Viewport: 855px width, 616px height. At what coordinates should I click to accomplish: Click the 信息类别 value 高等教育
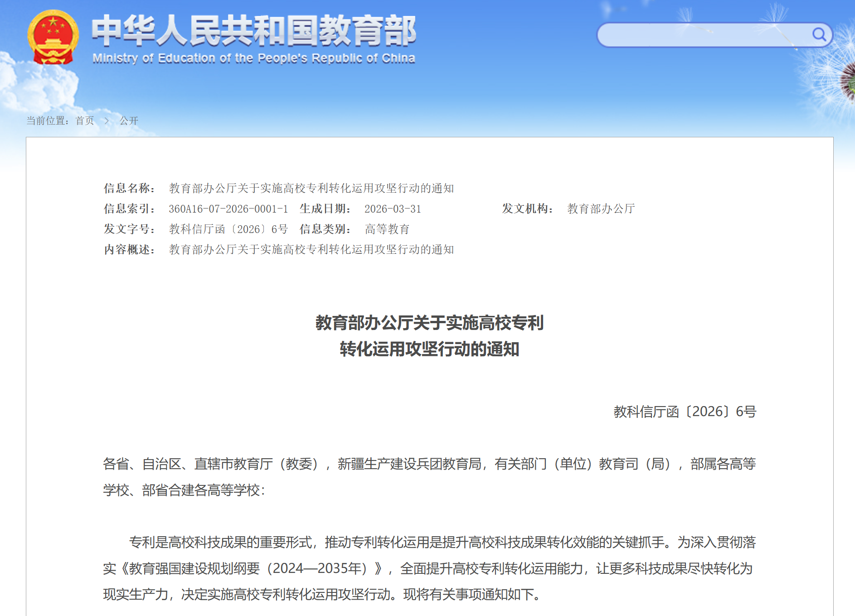[x=388, y=229]
